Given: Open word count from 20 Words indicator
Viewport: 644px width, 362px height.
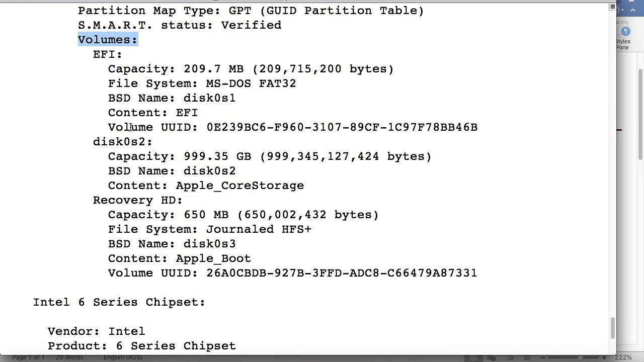Looking at the screenshot, I should pyautogui.click(x=69, y=357).
